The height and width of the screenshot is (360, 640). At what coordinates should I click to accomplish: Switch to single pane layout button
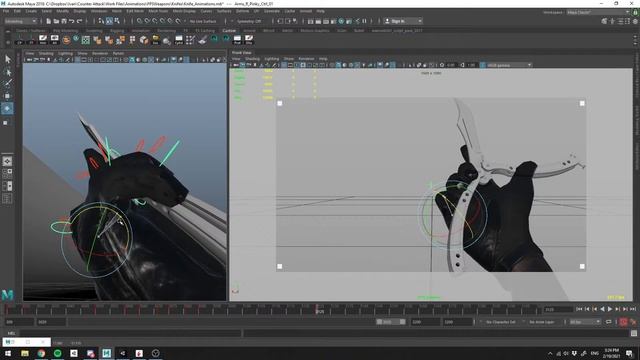click(x=7, y=161)
